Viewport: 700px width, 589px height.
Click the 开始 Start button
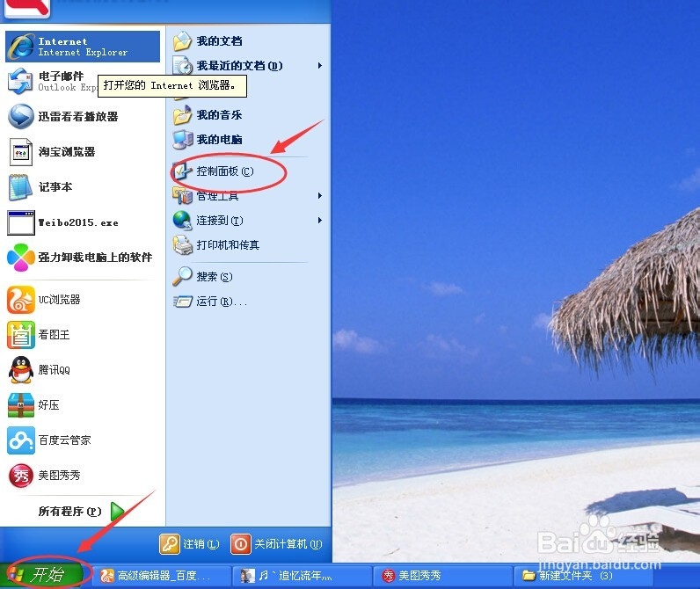[x=41, y=575]
